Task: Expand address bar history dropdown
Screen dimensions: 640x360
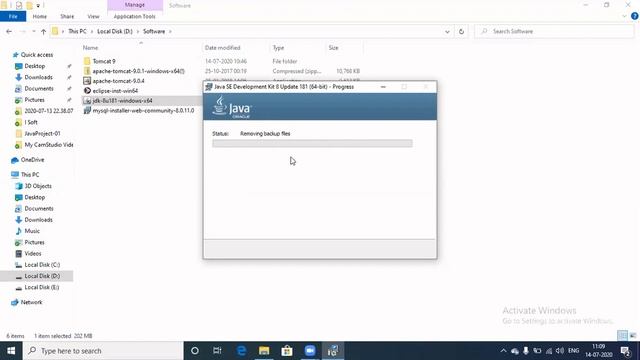Action: (x=447, y=31)
